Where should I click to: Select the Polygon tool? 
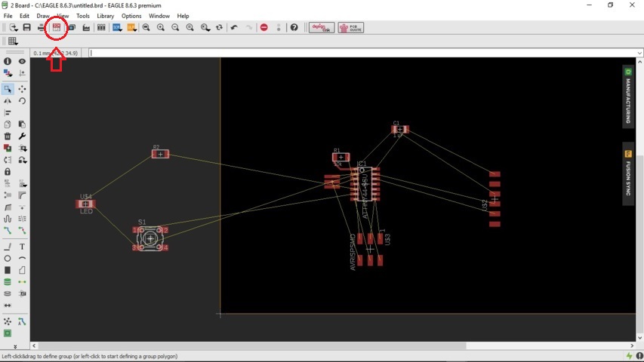[22, 270]
